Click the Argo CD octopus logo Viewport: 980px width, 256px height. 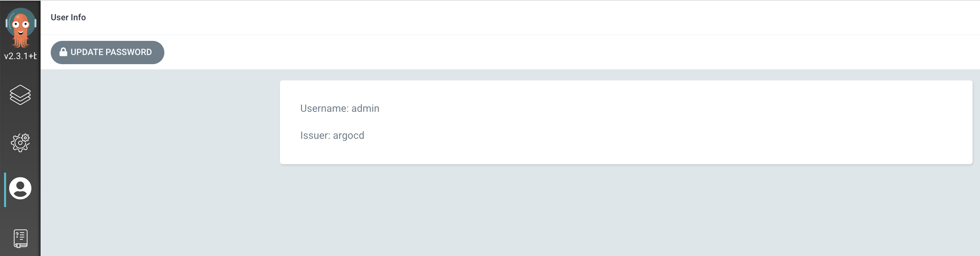coord(21,27)
